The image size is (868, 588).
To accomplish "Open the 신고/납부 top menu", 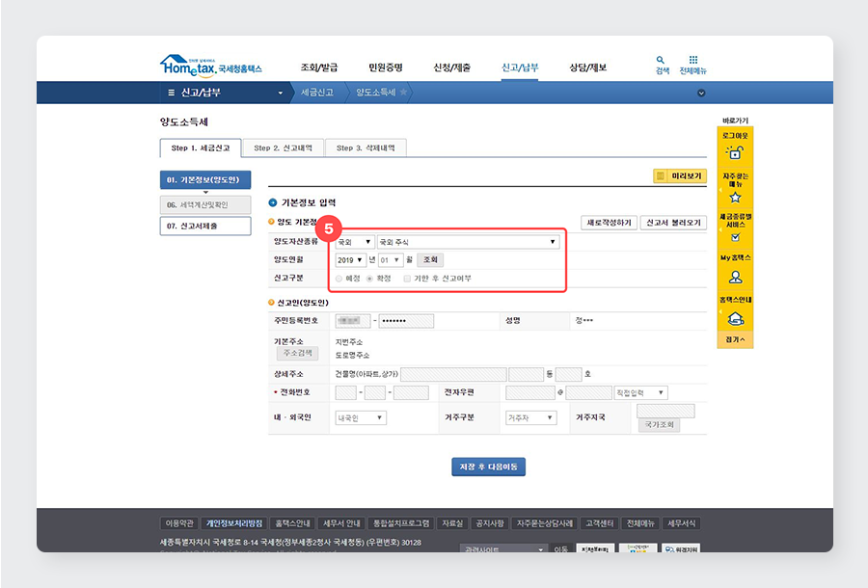I will [x=520, y=67].
